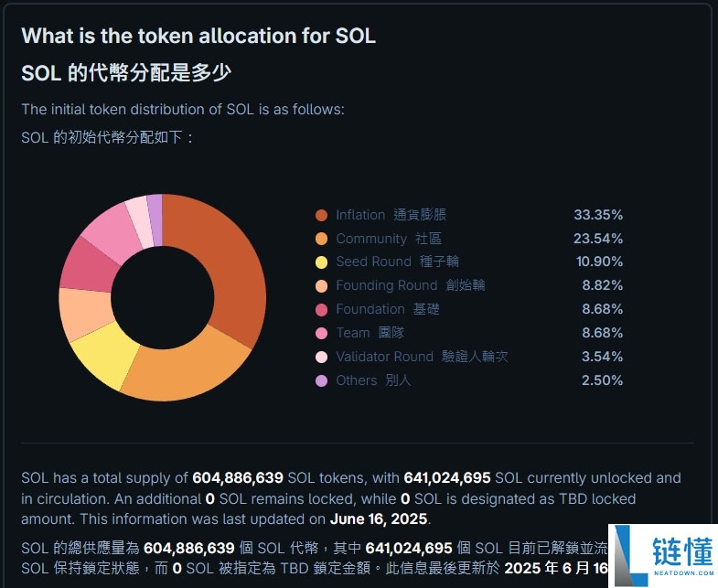
Task: Click the heading 'What is the token allocation for SOL'
Action: 198,36
